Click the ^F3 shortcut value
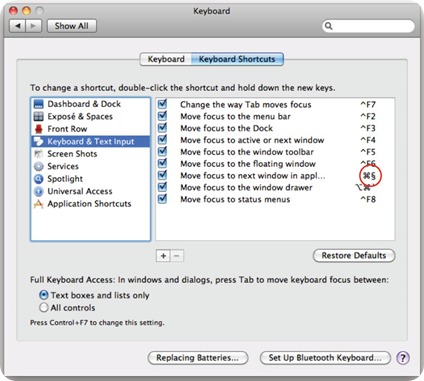The height and width of the screenshot is (381, 424). coord(368,128)
